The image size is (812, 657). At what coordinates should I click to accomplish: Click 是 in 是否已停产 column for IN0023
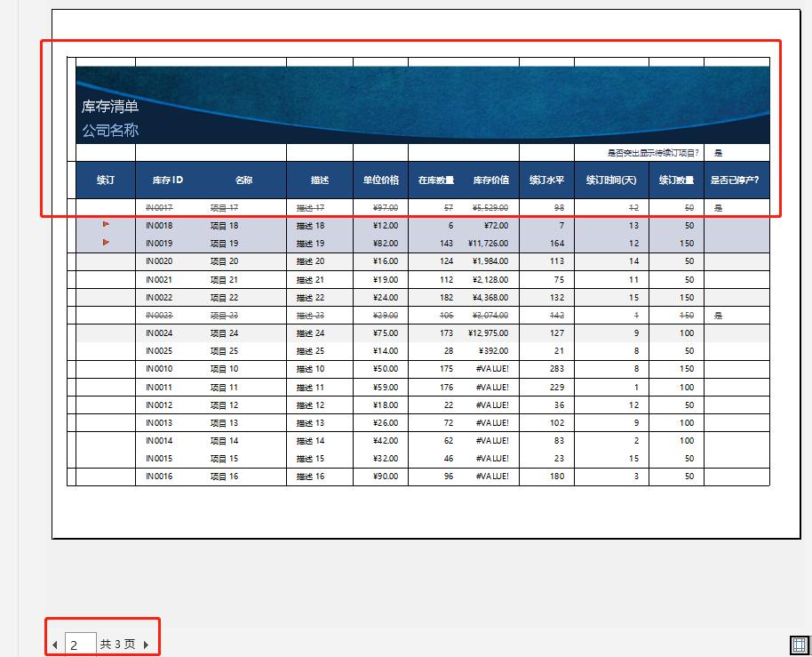click(x=717, y=315)
